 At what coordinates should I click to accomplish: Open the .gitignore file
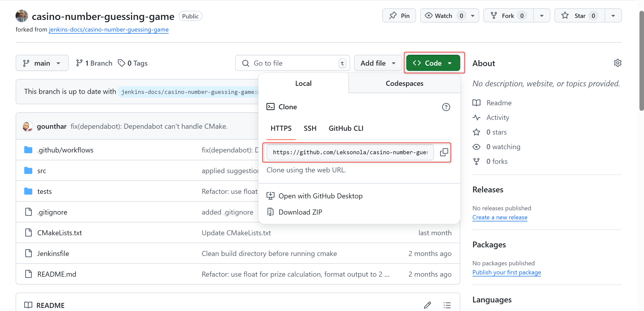coord(52,212)
